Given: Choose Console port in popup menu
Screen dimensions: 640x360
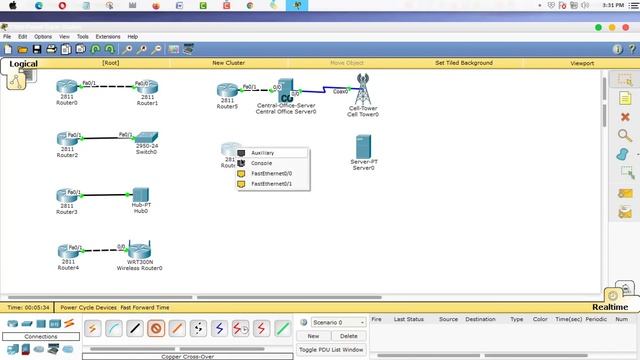Looking at the screenshot, I should 272,163.
